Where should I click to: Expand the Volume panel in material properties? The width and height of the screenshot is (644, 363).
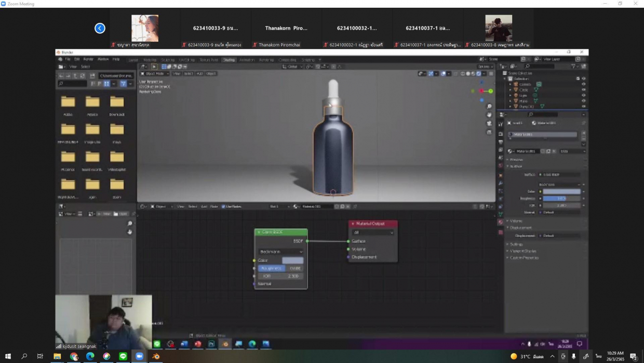point(516,221)
